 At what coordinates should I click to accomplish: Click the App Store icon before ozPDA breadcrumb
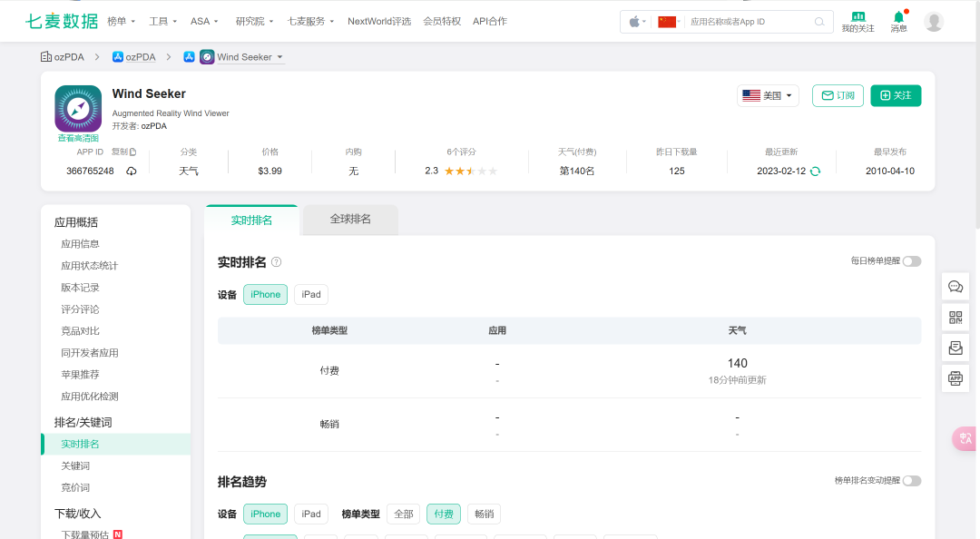(x=117, y=57)
